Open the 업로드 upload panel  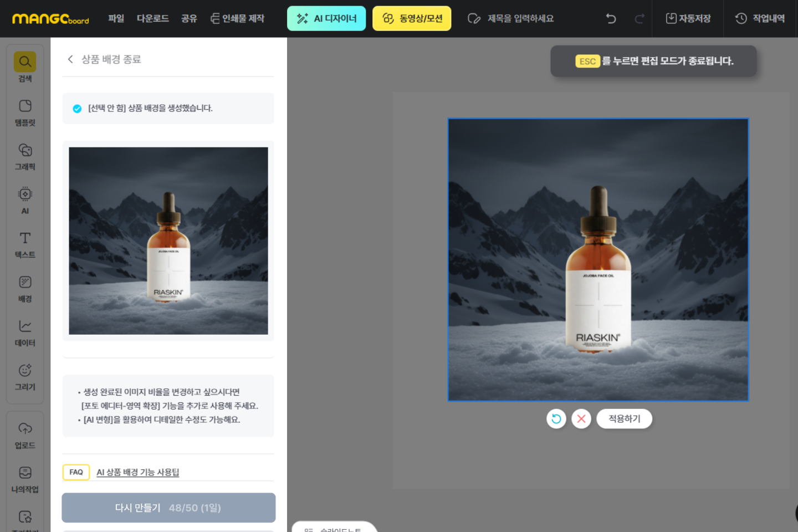coord(25,434)
